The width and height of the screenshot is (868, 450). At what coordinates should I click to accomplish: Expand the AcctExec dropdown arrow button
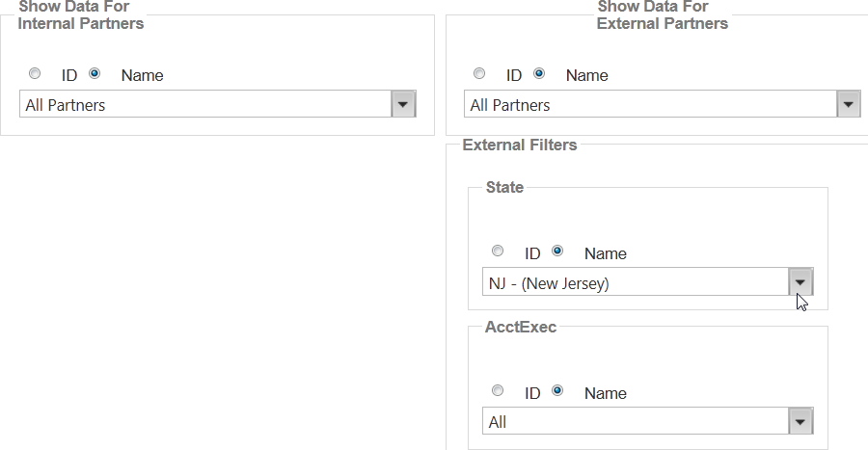point(801,422)
